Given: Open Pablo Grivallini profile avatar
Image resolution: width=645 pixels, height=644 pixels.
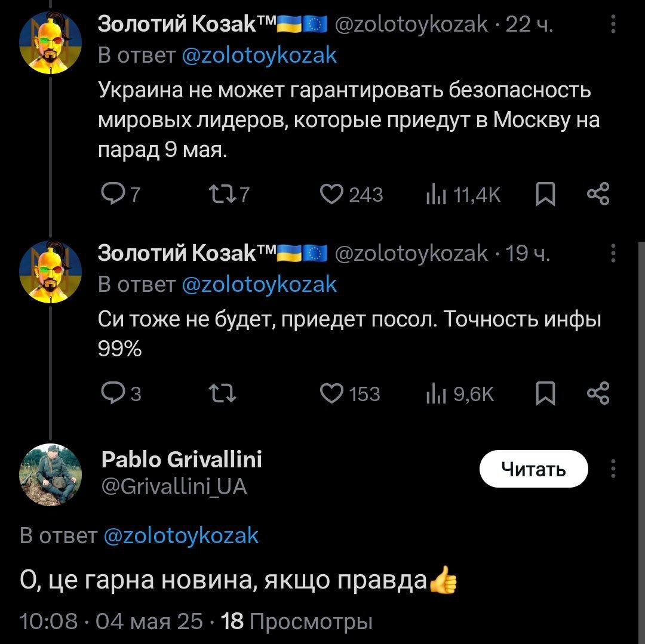Looking at the screenshot, I should [x=50, y=474].
